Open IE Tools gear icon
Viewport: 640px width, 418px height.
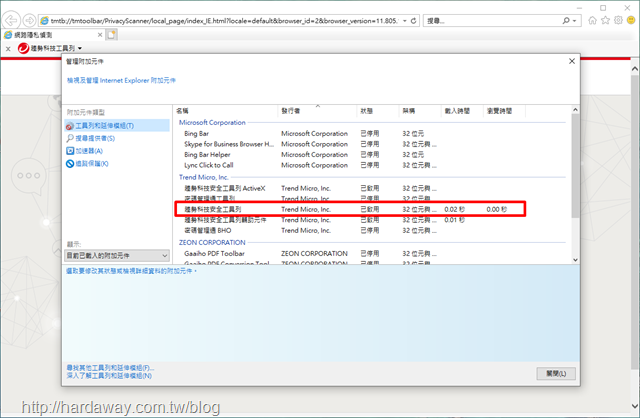618,20
